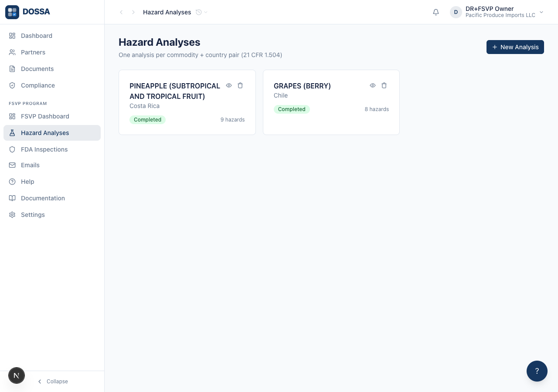This screenshot has width=558, height=392.
Task: Open the notifications bell
Action: (436, 12)
